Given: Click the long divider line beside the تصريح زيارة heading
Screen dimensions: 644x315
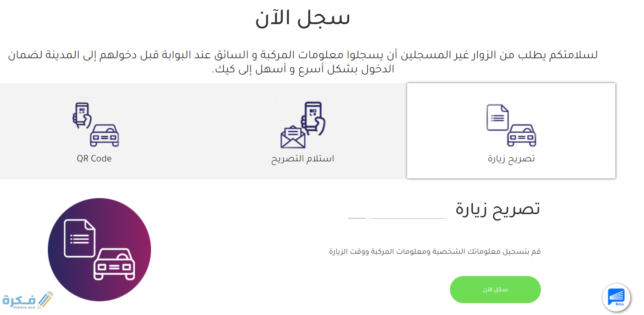Looking at the screenshot, I should point(408,218).
